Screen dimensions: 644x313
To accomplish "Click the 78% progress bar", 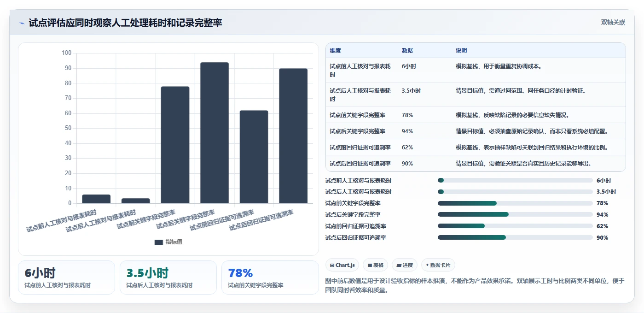I will [x=515, y=203].
